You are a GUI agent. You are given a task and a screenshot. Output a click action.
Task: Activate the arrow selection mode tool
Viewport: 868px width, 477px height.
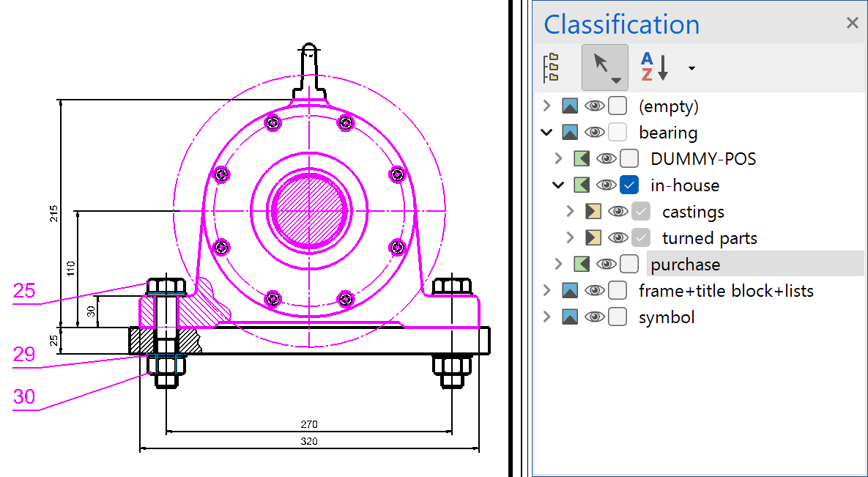pyautogui.click(x=604, y=67)
